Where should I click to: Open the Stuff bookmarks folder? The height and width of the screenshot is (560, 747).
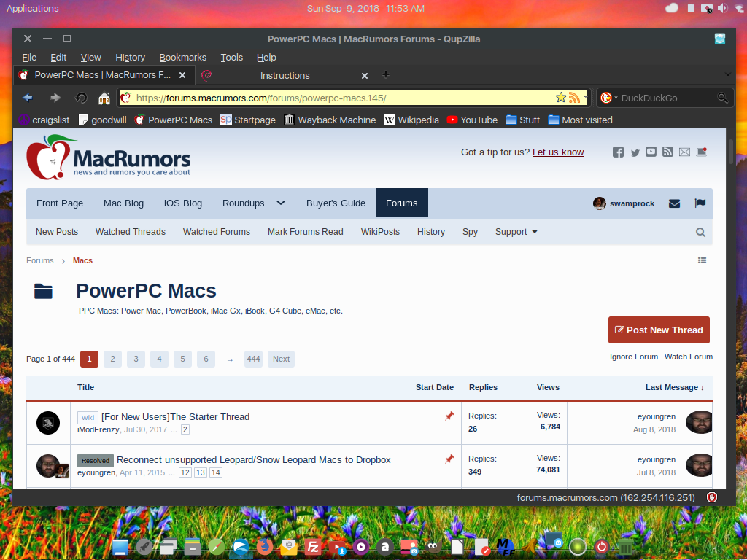pyautogui.click(x=522, y=120)
